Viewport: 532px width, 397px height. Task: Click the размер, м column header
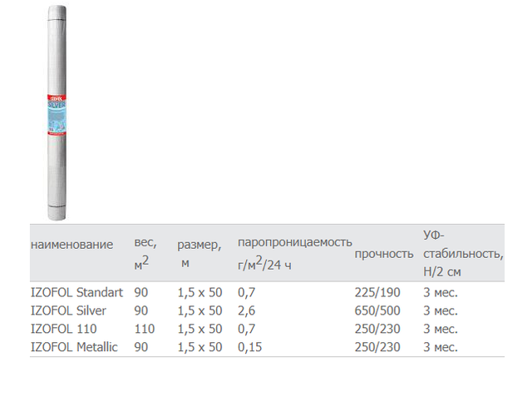pos(199,253)
